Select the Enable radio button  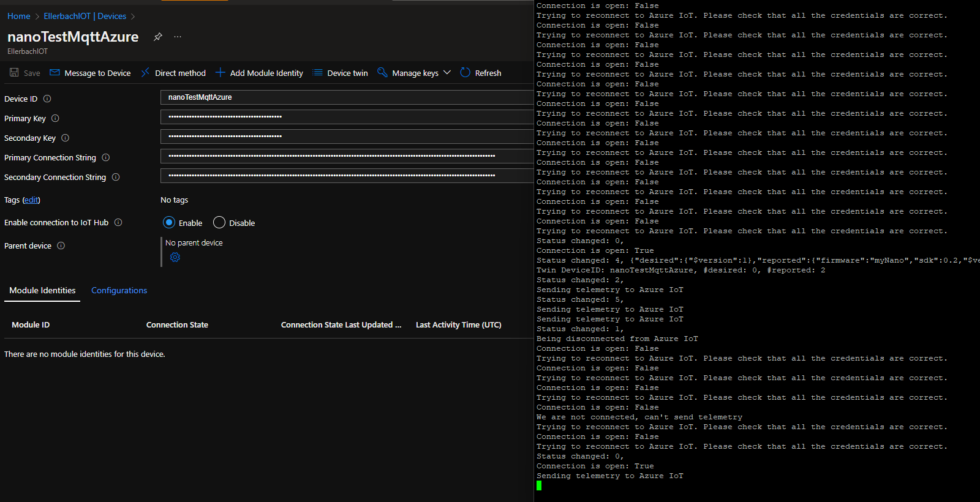point(169,222)
